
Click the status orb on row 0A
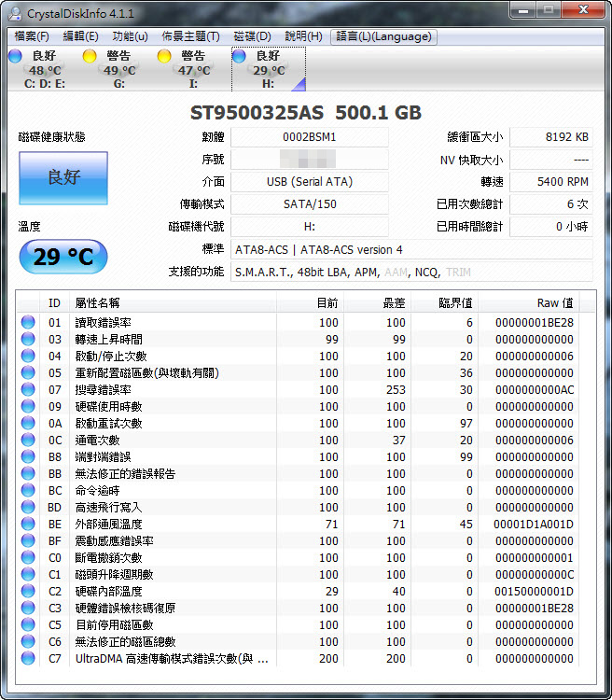28,423
